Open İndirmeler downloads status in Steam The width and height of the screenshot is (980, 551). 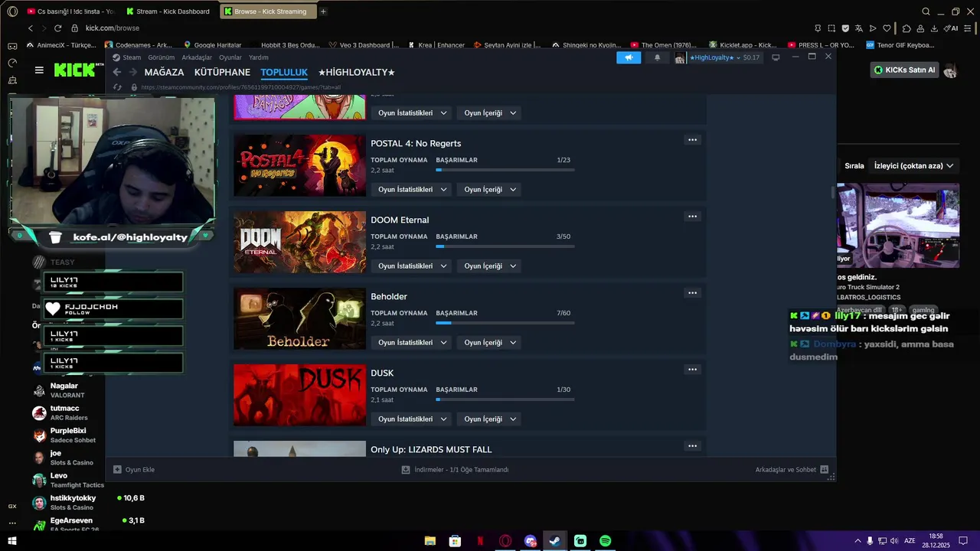click(x=455, y=469)
